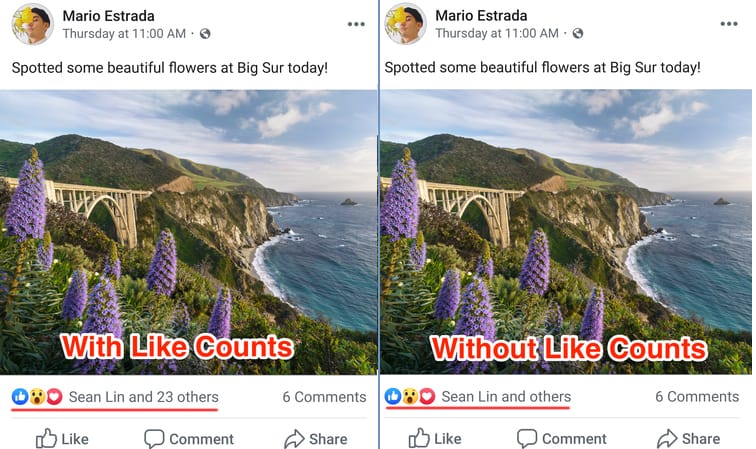Click the globe privacy icon on the left post
The width and height of the screenshot is (756, 449).
pyautogui.click(x=205, y=34)
